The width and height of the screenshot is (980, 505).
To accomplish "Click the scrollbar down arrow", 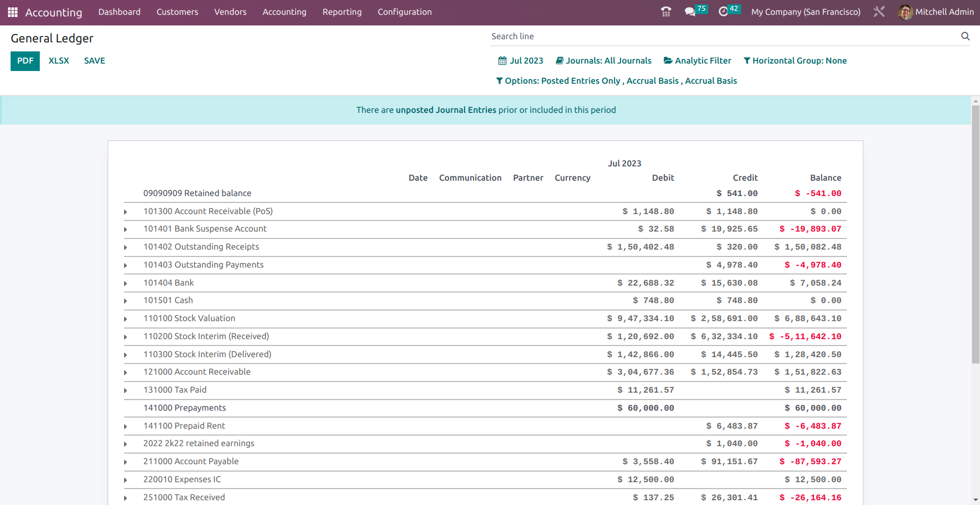I will coord(975,500).
